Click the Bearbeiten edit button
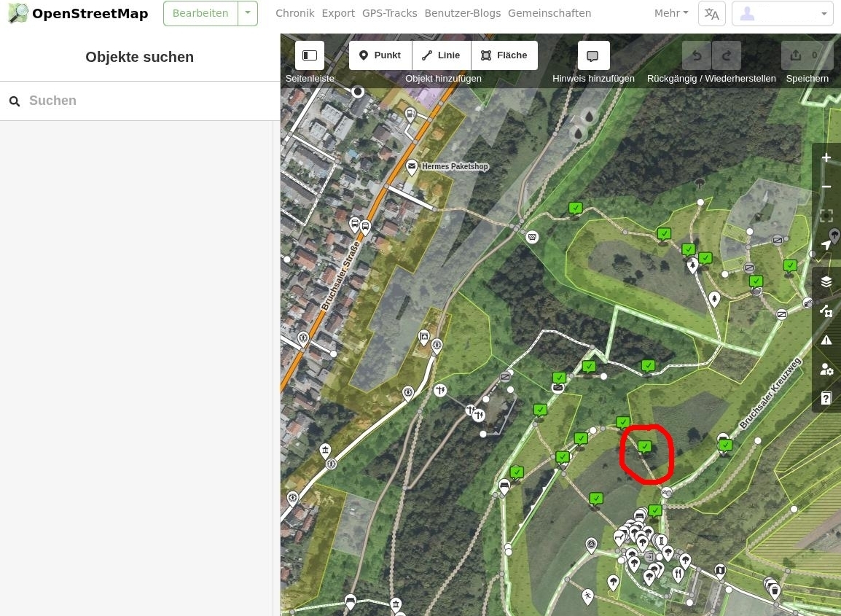The image size is (841, 616). (200, 13)
